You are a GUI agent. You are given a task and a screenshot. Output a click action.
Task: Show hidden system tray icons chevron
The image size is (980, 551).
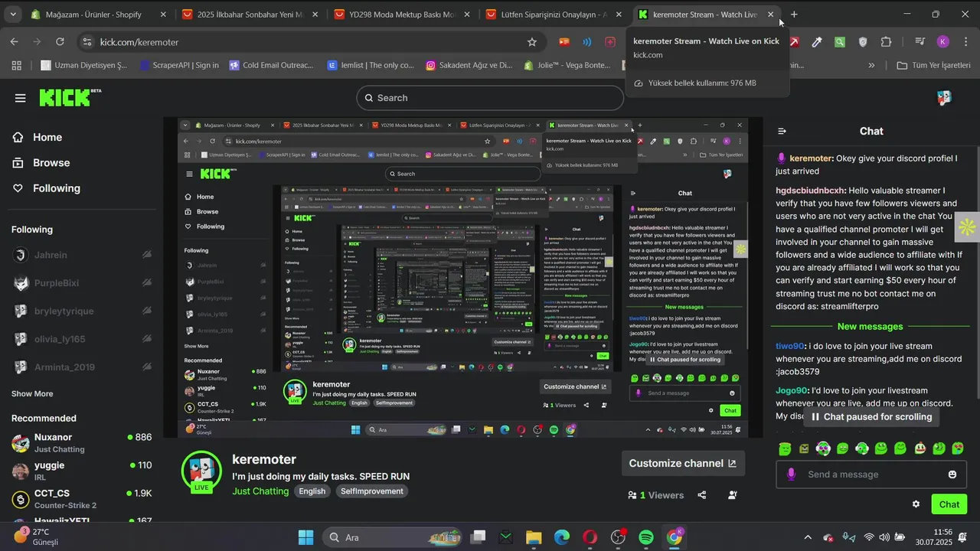click(x=807, y=537)
